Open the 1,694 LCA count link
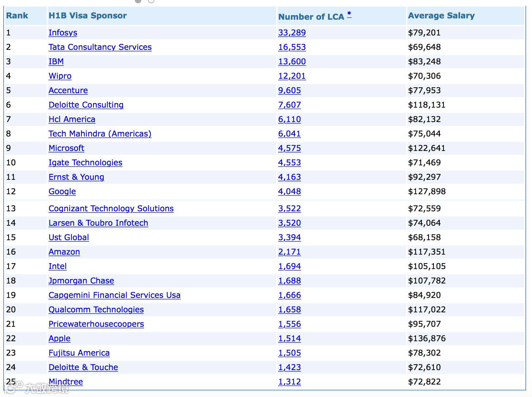Image resolution: width=532 pixels, height=397 pixels. pyautogui.click(x=290, y=266)
